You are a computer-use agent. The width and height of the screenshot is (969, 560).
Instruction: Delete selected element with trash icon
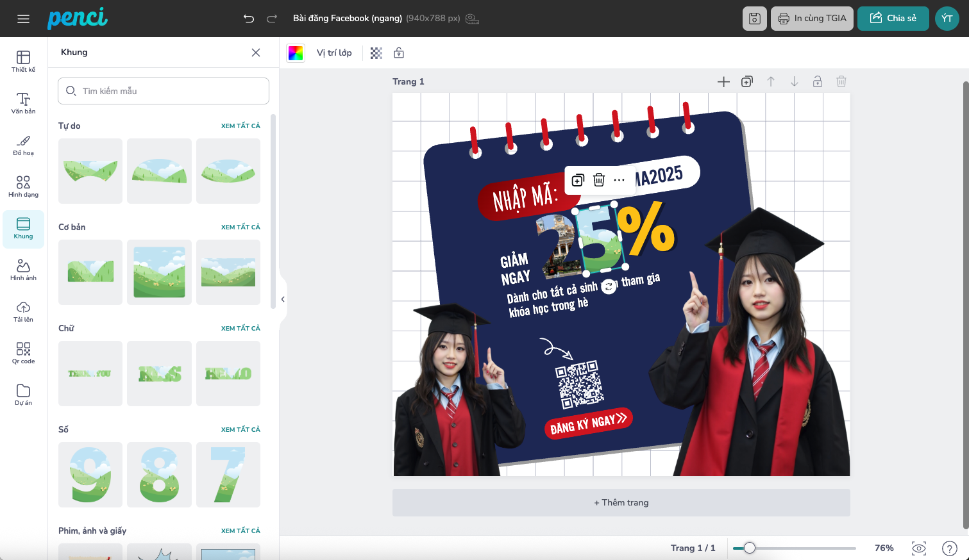[598, 180]
